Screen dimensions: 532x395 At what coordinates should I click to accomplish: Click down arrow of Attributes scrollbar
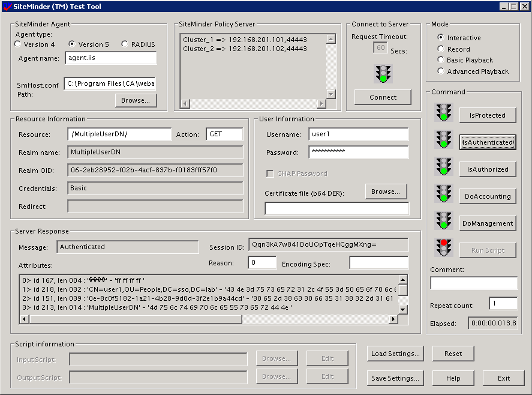402,309
